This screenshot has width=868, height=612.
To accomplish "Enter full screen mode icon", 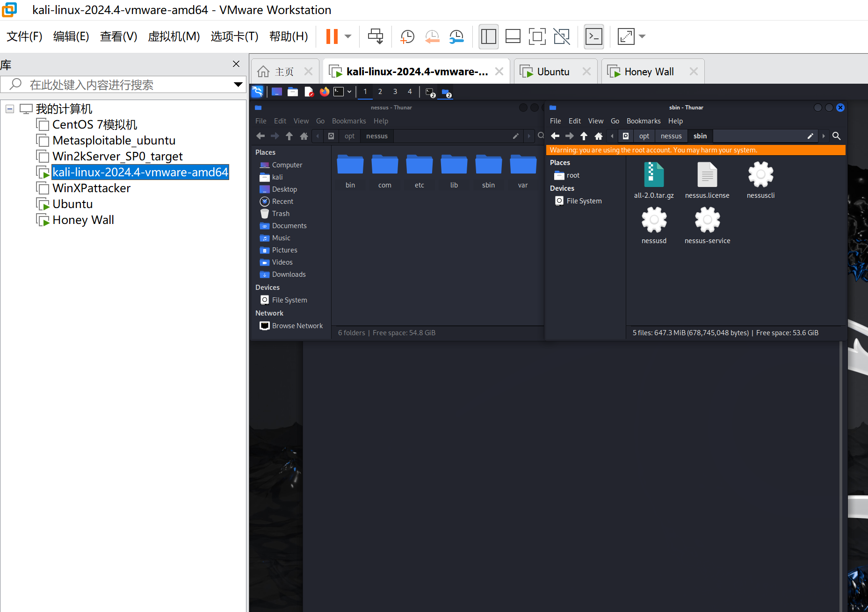I will pyautogui.click(x=537, y=36).
